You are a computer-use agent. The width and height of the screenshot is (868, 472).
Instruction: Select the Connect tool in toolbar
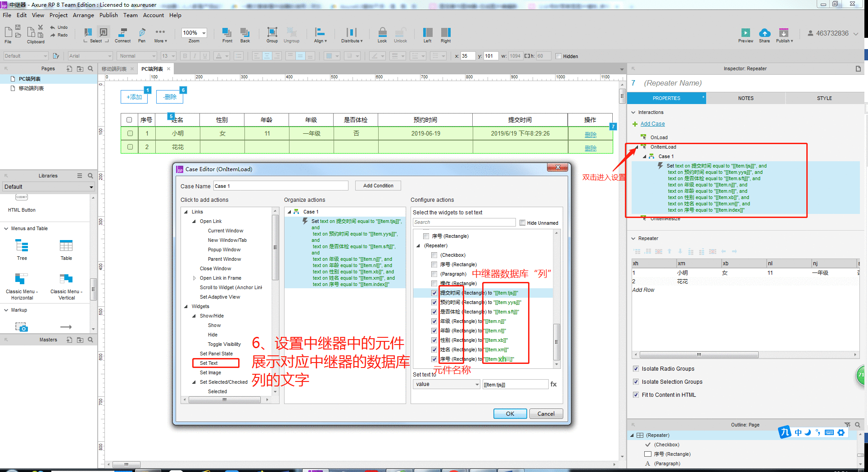[x=122, y=35]
